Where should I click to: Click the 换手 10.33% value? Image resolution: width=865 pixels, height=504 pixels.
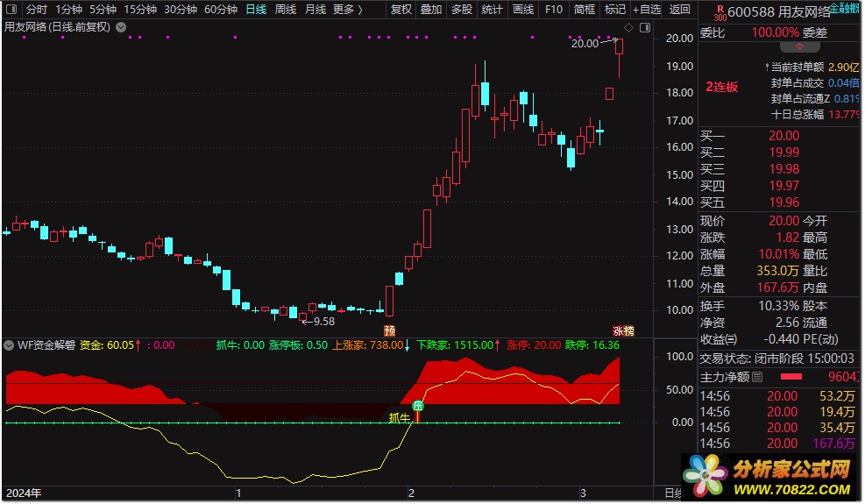point(779,306)
